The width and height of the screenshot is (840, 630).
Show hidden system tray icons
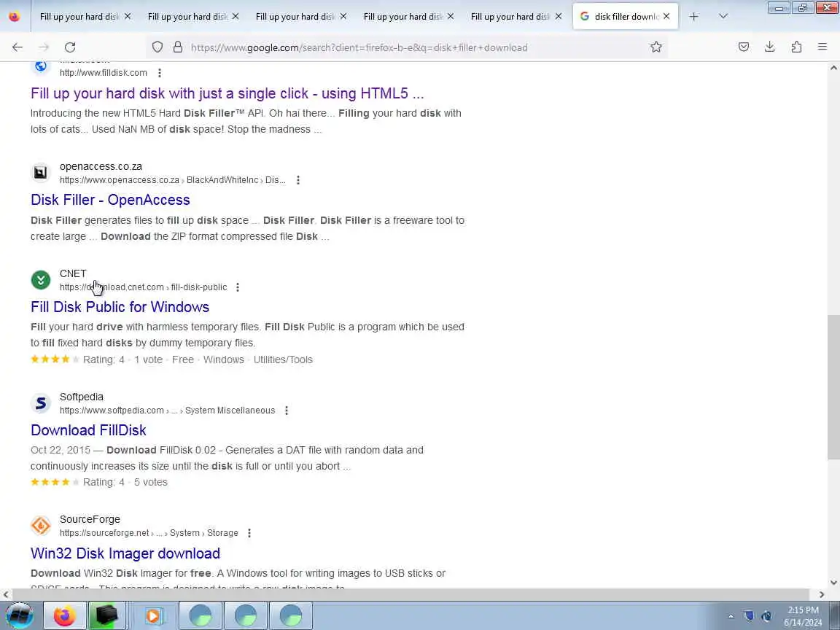731,616
